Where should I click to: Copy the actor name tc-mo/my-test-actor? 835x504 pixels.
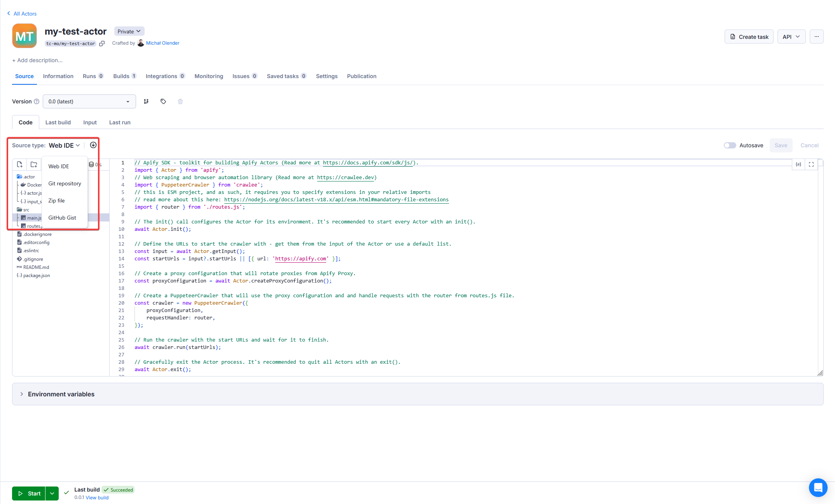click(x=102, y=44)
